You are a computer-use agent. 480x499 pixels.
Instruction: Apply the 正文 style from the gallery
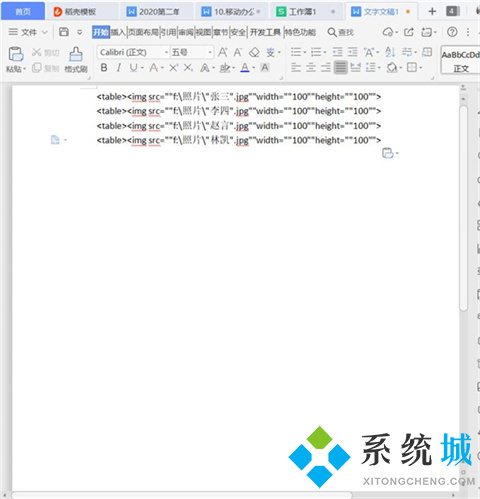(x=461, y=60)
